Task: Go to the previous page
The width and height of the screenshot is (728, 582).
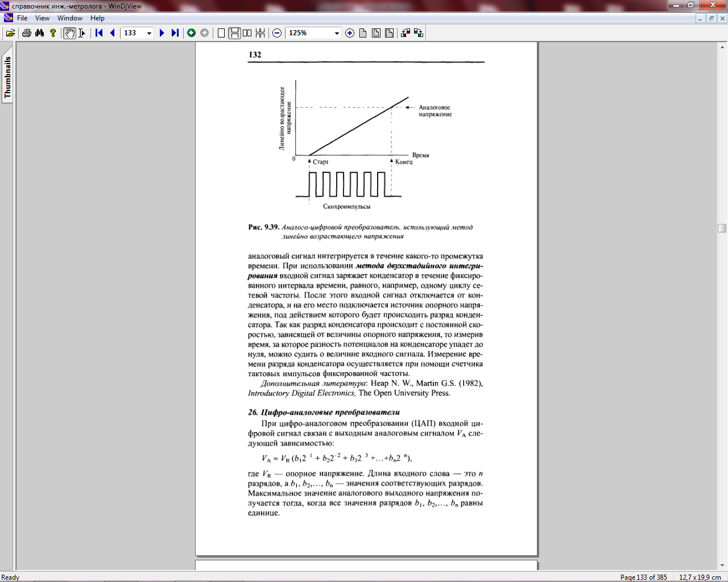Action: pos(112,33)
